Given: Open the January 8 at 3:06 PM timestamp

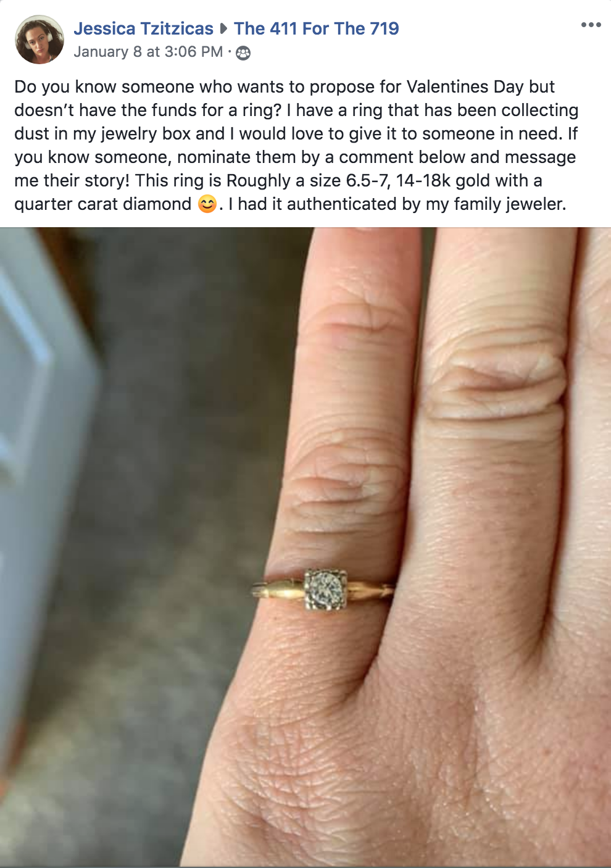Looking at the screenshot, I should pos(148,52).
